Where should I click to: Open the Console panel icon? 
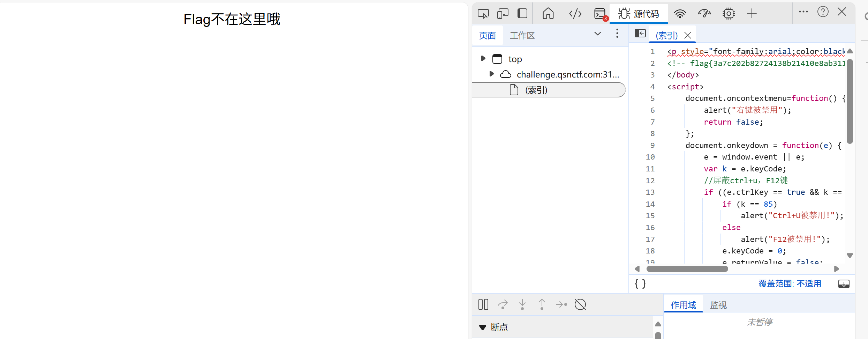(601, 14)
